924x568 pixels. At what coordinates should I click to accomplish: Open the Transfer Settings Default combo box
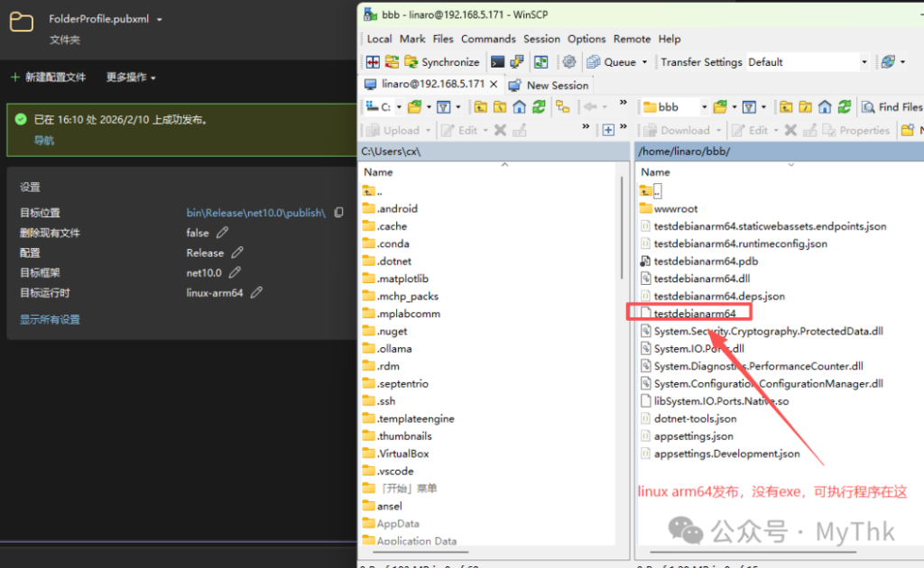click(808, 62)
